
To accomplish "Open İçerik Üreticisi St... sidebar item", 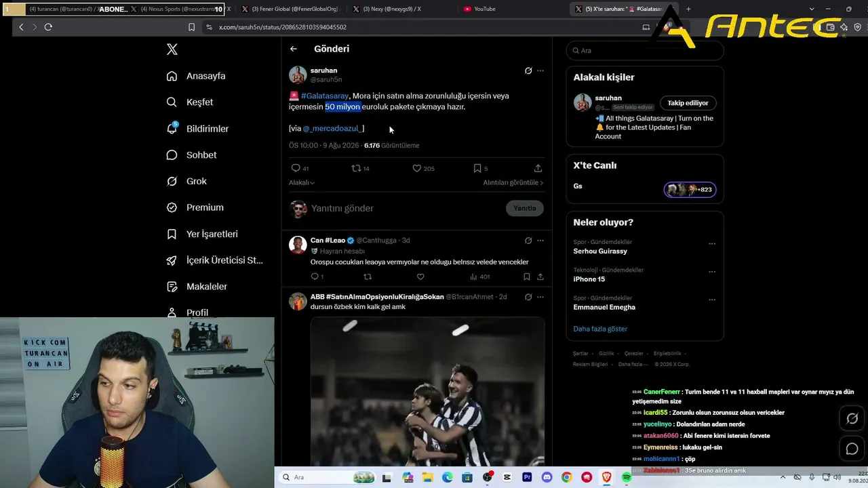I will [x=216, y=260].
